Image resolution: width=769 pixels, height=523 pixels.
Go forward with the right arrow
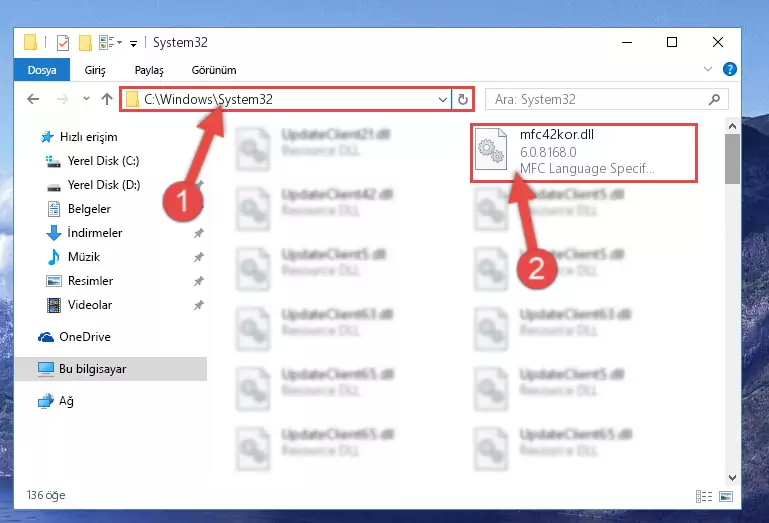click(x=62, y=99)
